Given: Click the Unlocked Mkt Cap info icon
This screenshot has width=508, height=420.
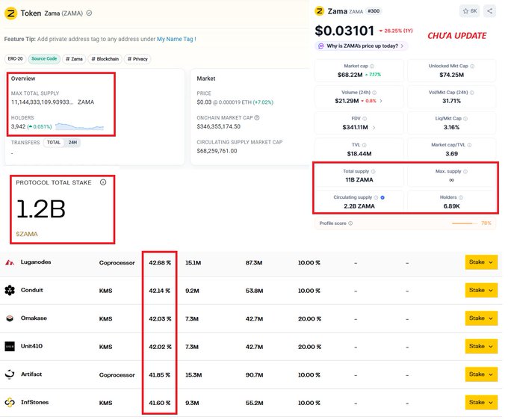Looking at the screenshot, I should tap(472, 66).
